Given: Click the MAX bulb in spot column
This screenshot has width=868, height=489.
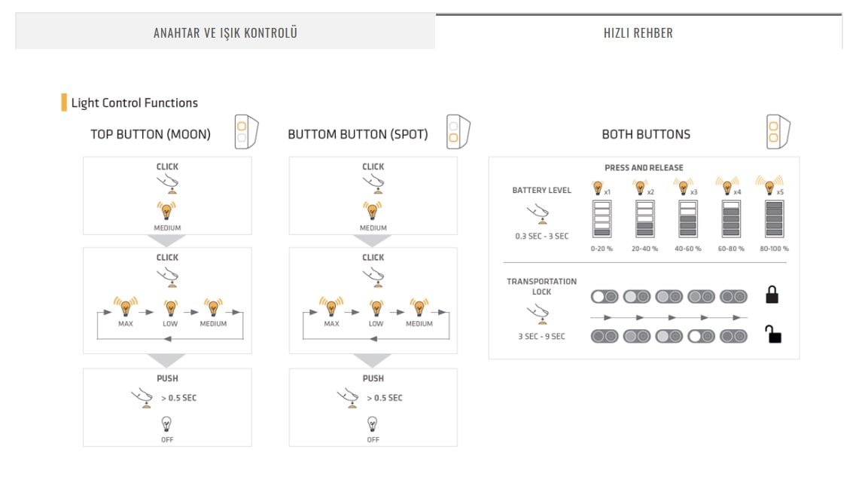Looking at the screenshot, I should [331, 306].
